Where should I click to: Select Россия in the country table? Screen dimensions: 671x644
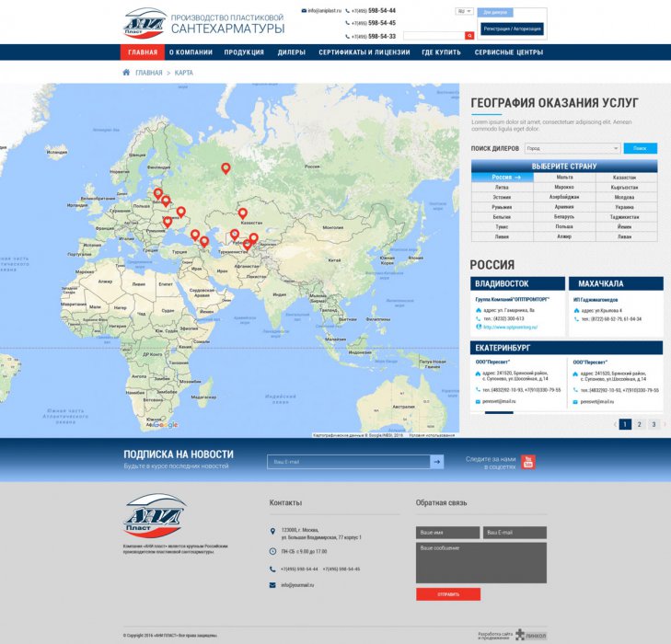tap(503, 177)
